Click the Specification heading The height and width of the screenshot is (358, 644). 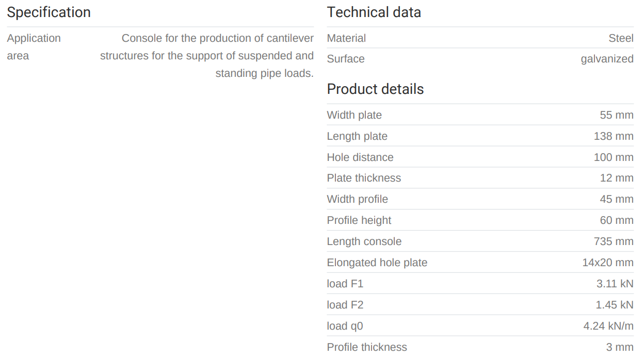tap(49, 12)
